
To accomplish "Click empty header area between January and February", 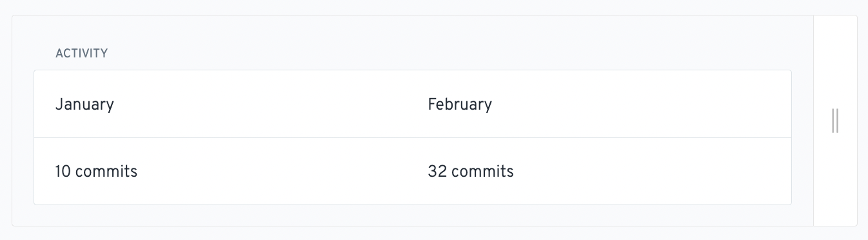I will (271, 104).
